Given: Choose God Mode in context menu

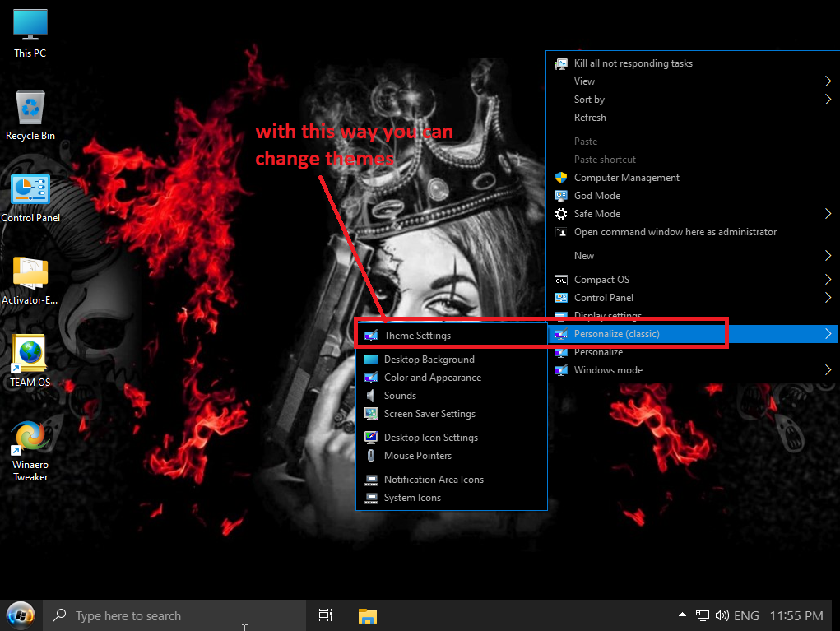Looking at the screenshot, I should click(x=693, y=196).
